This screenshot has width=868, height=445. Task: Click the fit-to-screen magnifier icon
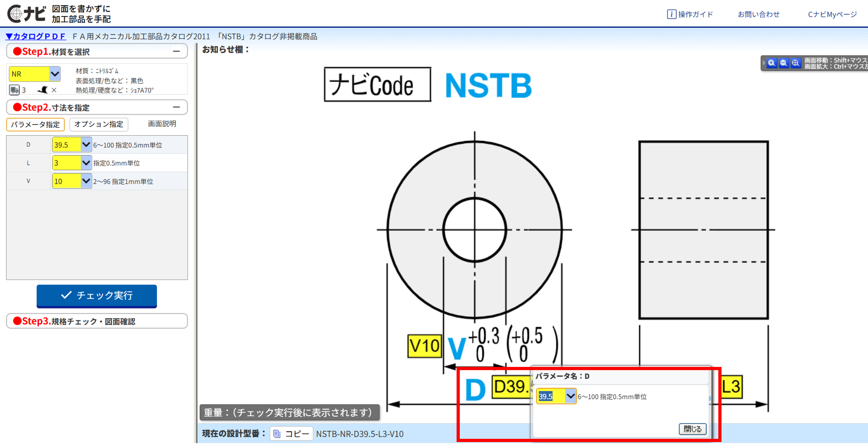pyautogui.click(x=796, y=63)
